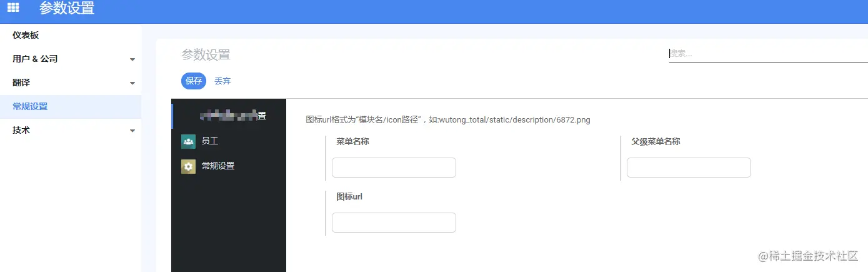Click the 父级菜单名称 input field
This screenshot has height=272, width=868.
689,168
